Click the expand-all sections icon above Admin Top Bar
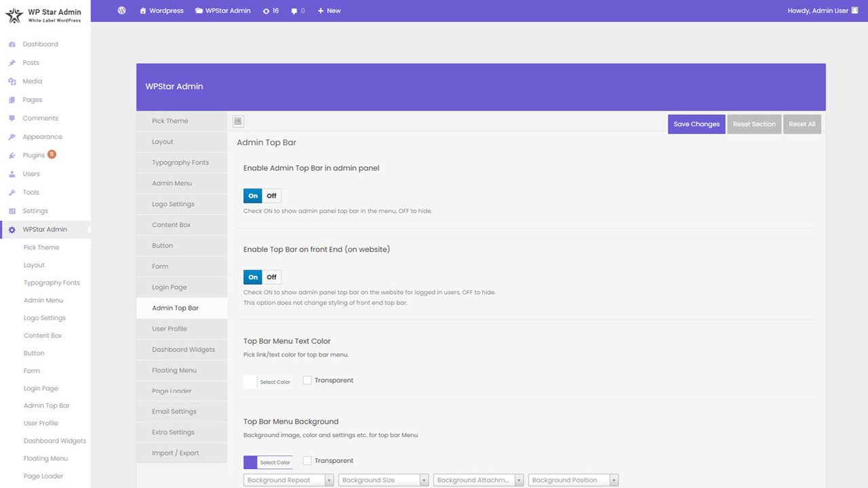The width and height of the screenshot is (868, 488). (238, 121)
